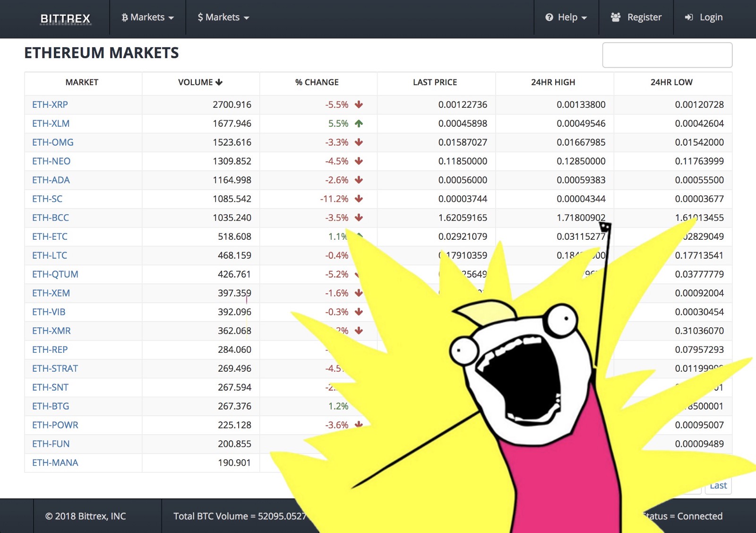The width and height of the screenshot is (756, 533).
Task: Click the Last pagination button
Action: pyautogui.click(x=718, y=486)
